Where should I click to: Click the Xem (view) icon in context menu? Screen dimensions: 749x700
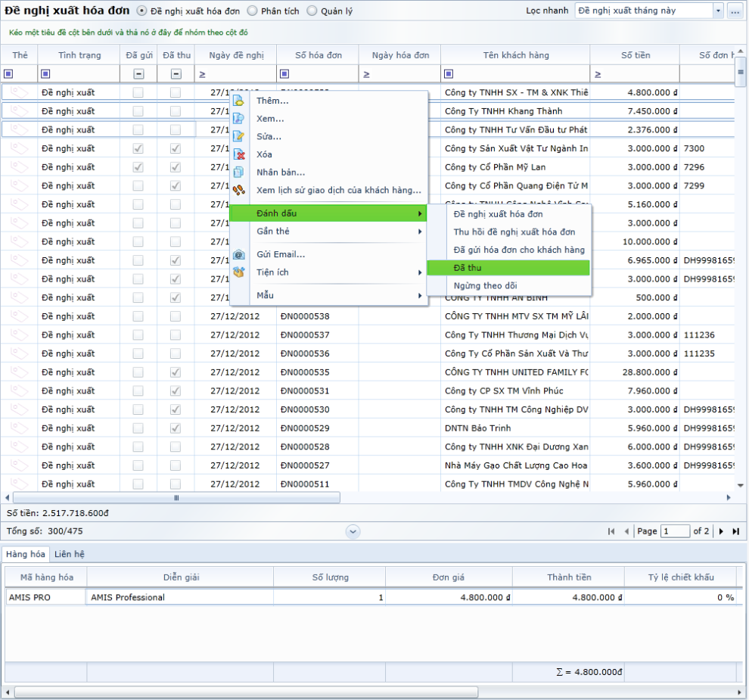[239, 119]
